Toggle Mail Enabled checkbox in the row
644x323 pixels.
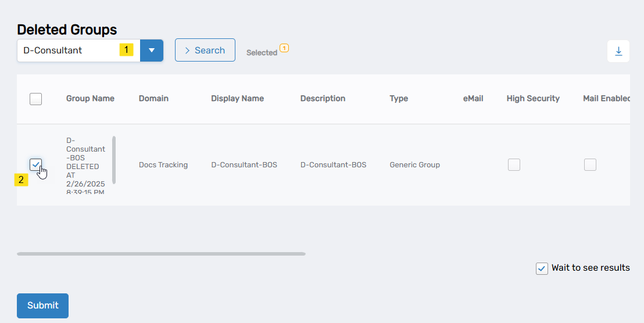click(x=590, y=165)
